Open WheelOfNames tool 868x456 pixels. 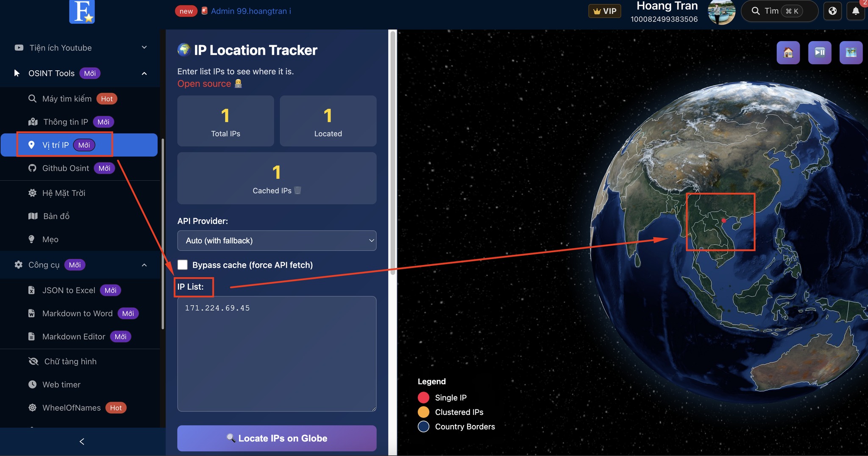click(x=80, y=408)
